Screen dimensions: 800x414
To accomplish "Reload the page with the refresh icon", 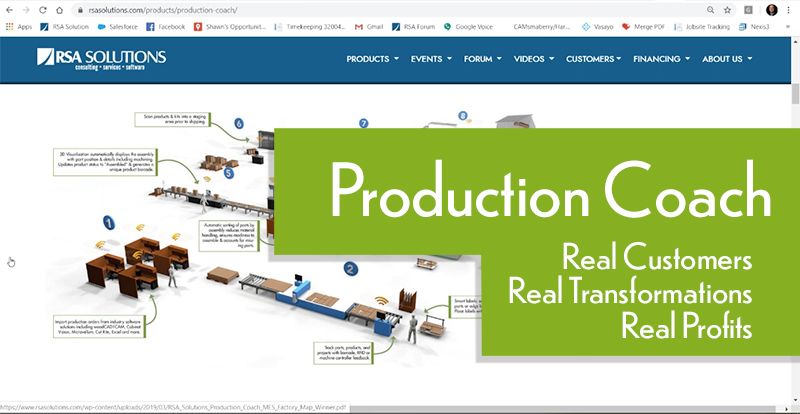I will click(x=43, y=10).
